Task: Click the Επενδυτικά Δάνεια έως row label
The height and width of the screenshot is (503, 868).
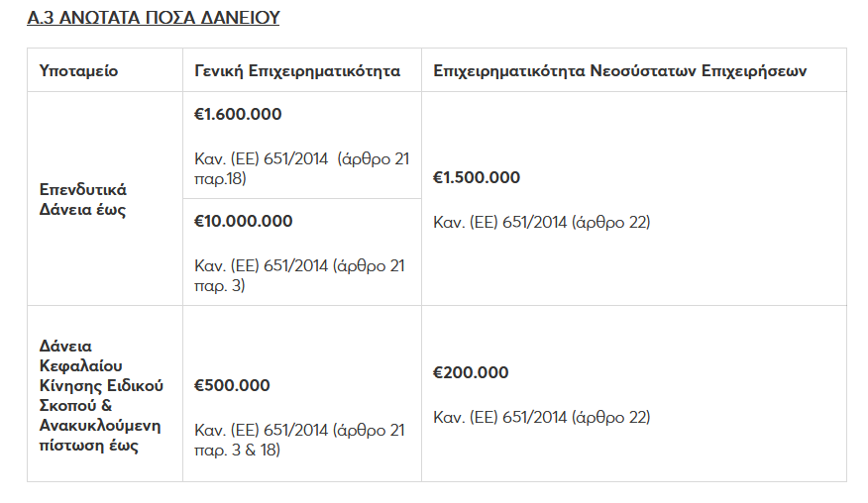Action: tap(83, 200)
